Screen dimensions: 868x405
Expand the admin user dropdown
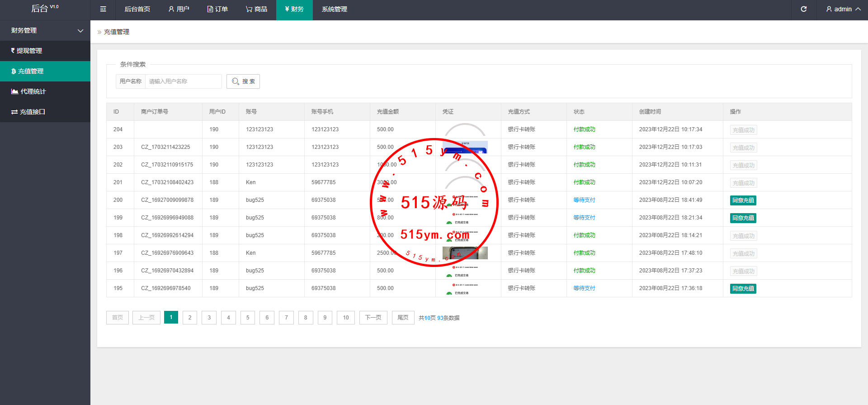(x=843, y=9)
